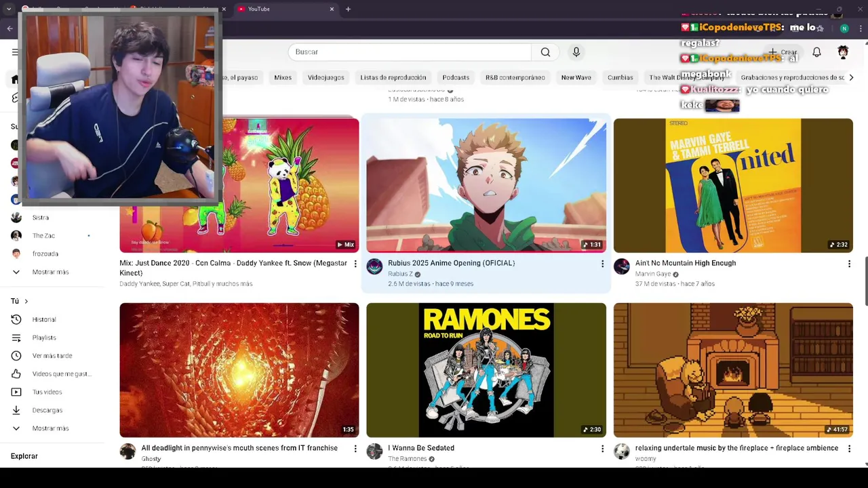Click the search magnifier button

point(545,52)
